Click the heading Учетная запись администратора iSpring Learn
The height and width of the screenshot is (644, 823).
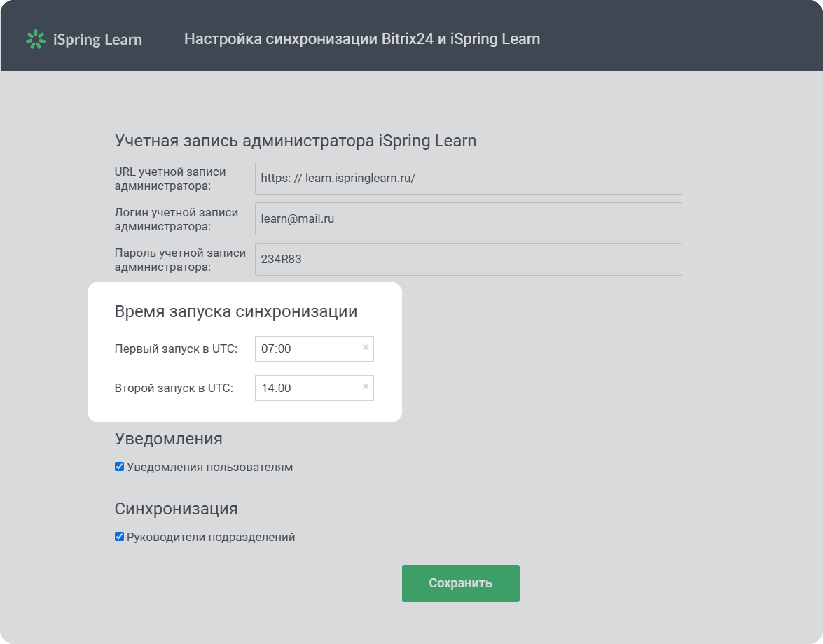pos(295,141)
